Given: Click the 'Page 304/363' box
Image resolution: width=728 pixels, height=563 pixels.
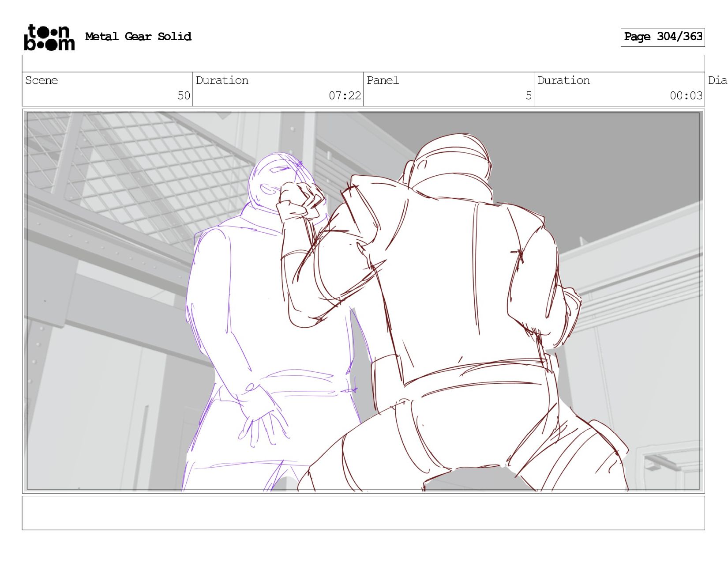Looking at the screenshot, I should click(x=663, y=37).
